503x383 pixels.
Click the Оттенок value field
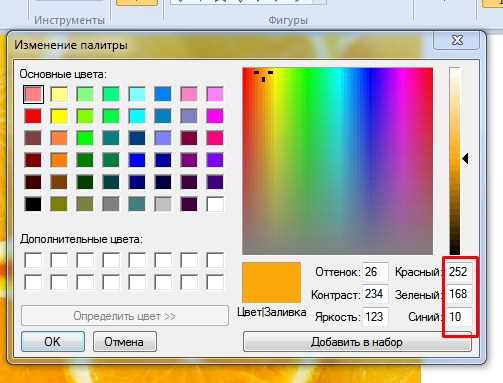tap(375, 272)
